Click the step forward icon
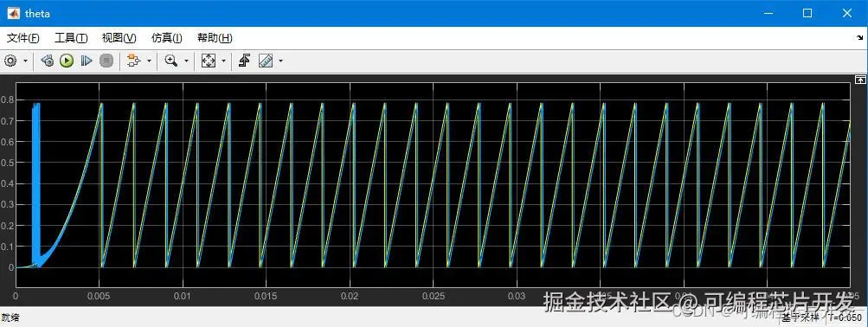The image size is (868, 327). point(86,61)
